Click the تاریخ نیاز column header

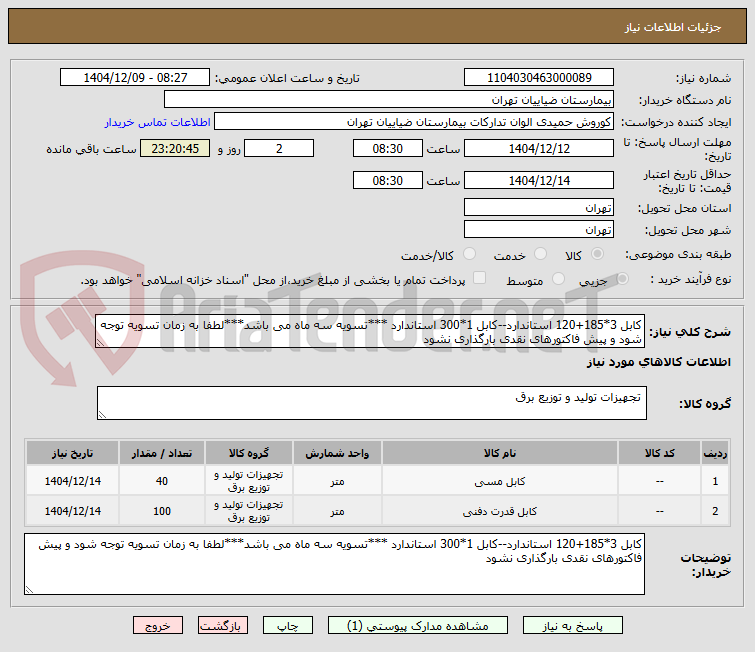(72, 453)
